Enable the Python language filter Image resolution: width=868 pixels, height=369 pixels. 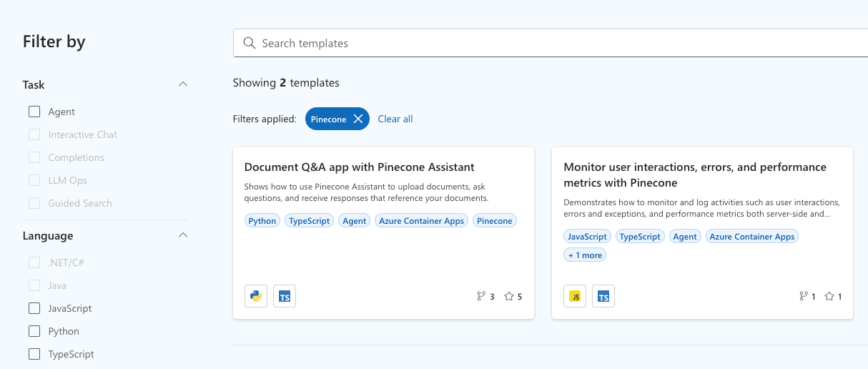click(x=34, y=331)
